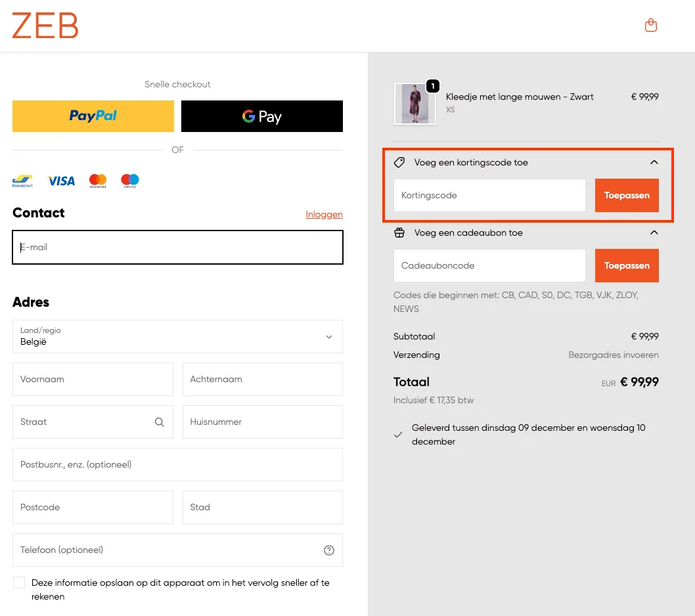
Task: Click the Maestro payment icon
Action: [x=130, y=181]
